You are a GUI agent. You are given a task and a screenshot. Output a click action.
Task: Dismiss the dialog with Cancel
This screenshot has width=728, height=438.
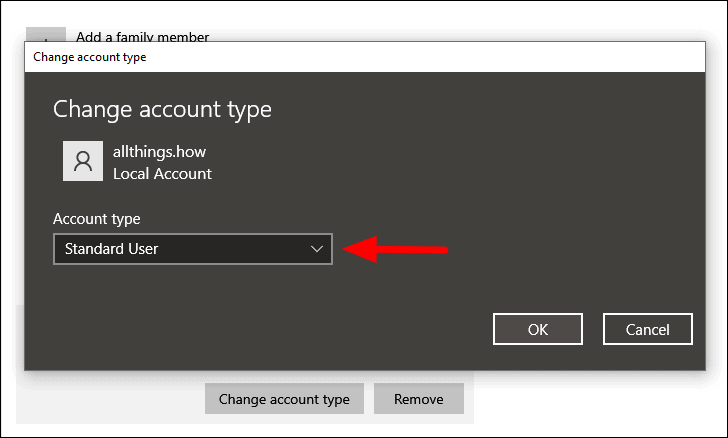coord(648,329)
